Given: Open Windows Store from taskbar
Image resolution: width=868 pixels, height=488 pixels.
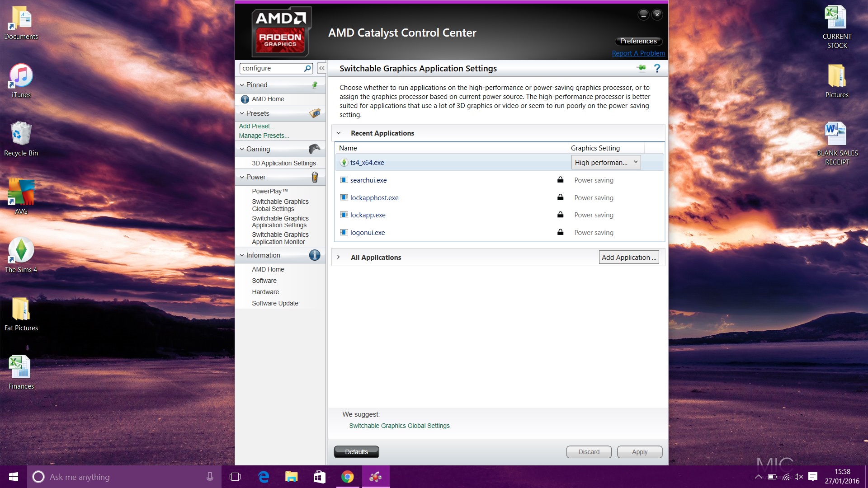Looking at the screenshot, I should coord(320,477).
